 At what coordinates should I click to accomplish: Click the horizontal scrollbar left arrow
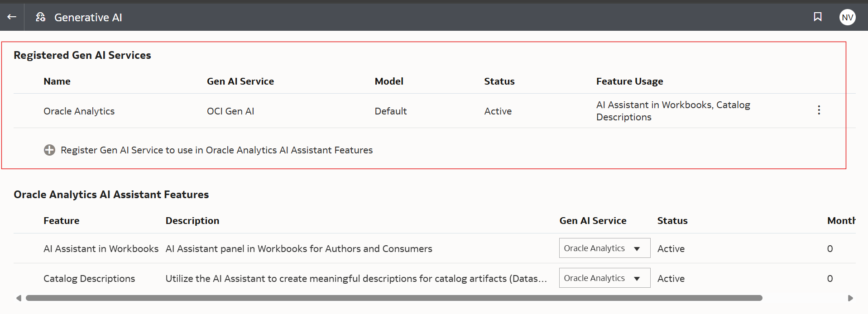point(19,298)
